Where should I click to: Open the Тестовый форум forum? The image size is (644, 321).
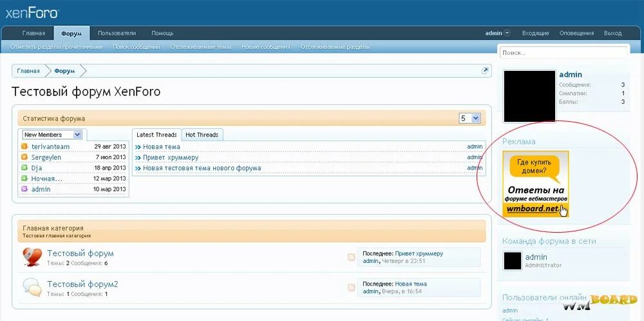pyautogui.click(x=80, y=253)
